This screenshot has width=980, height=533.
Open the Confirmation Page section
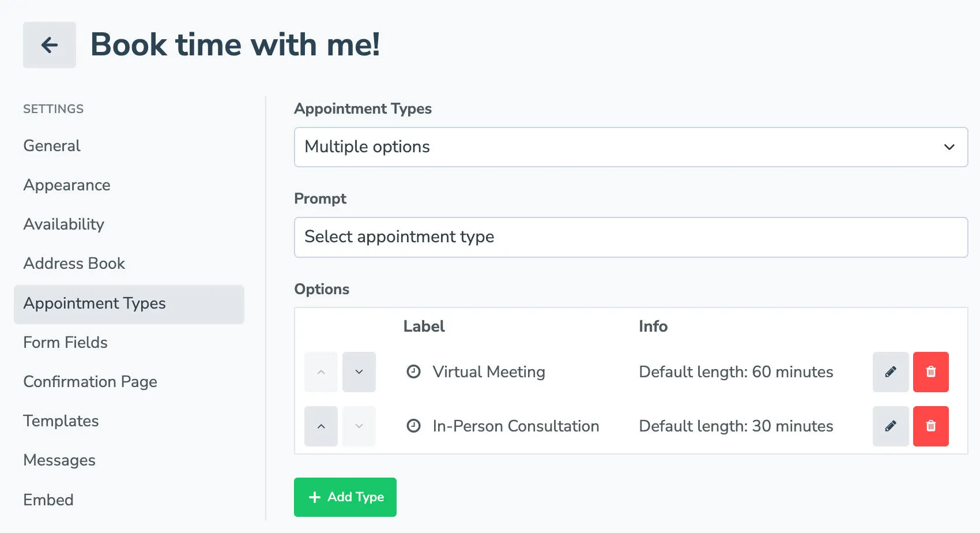pos(90,381)
